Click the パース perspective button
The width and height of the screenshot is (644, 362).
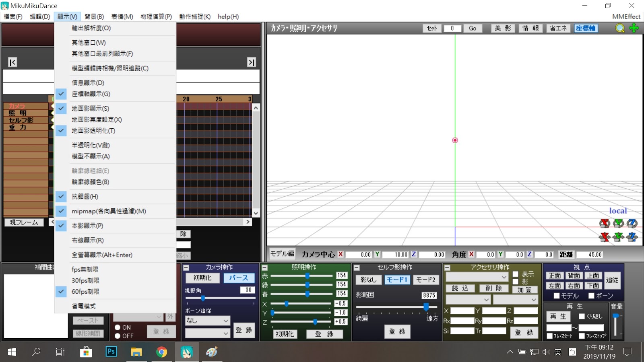(239, 278)
